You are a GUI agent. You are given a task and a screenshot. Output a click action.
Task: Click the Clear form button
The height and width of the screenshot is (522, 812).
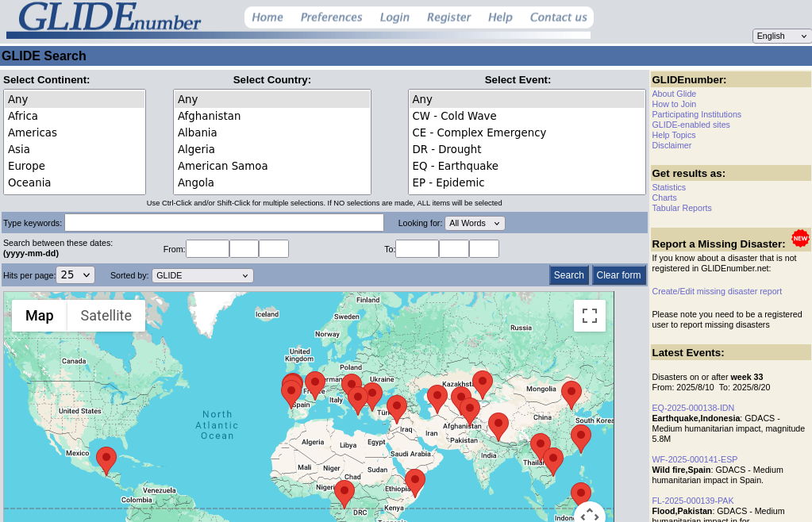point(618,275)
